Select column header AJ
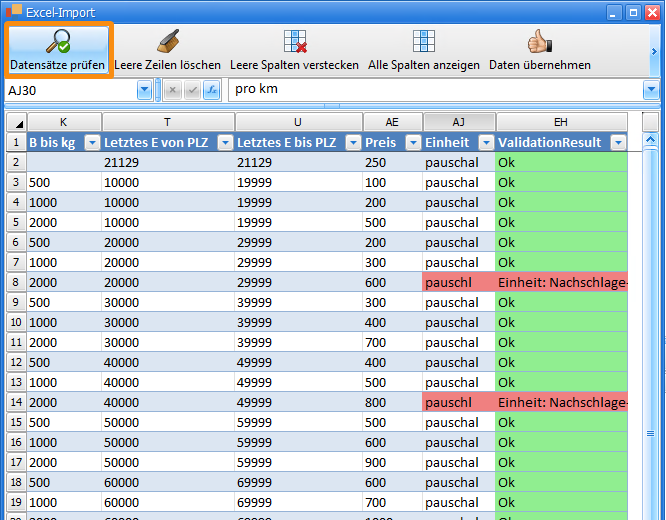The image size is (666, 520). pyautogui.click(x=459, y=122)
